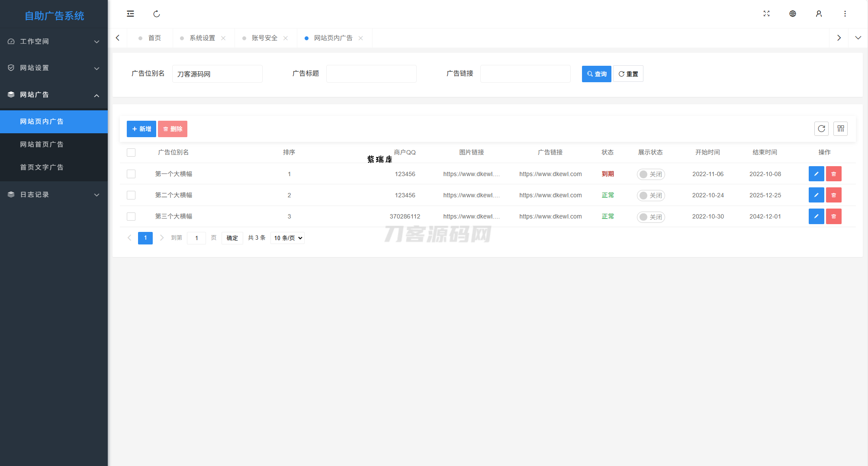Enter fullscreen mode using the expand icon

766,14
